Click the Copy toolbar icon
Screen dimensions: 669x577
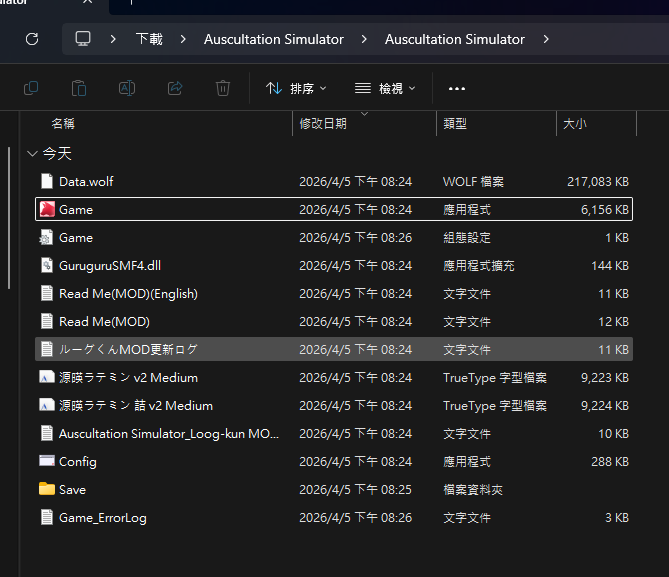(x=31, y=88)
